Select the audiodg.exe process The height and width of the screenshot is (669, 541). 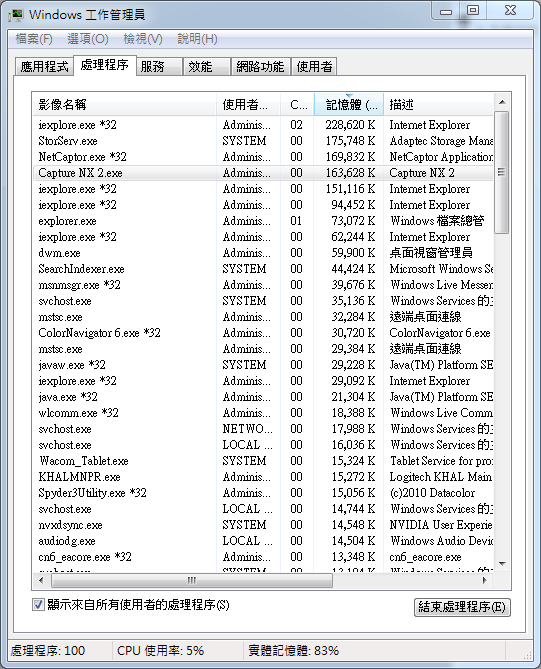point(263,541)
